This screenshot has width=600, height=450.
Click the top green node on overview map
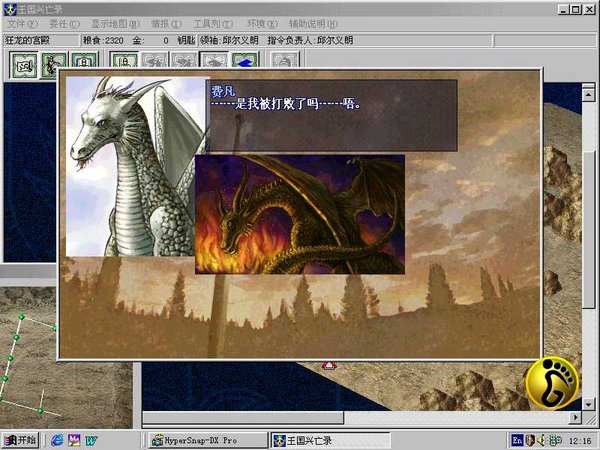coord(21,317)
